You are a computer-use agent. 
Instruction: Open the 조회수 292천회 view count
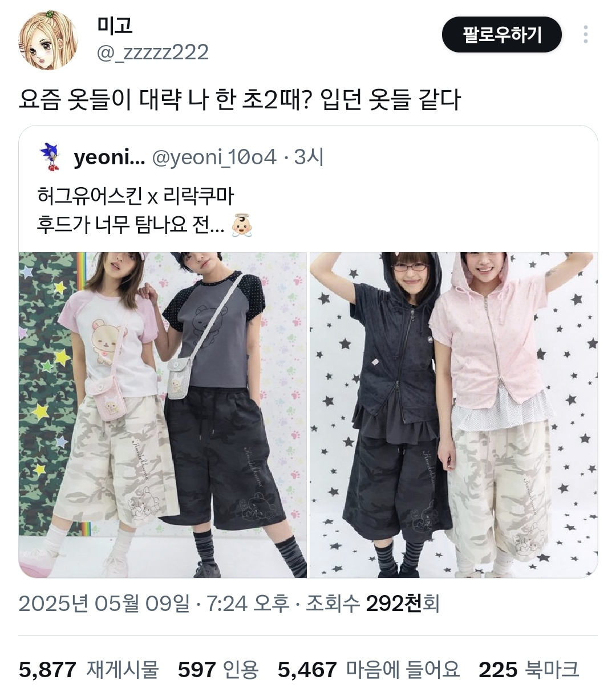tap(372, 603)
